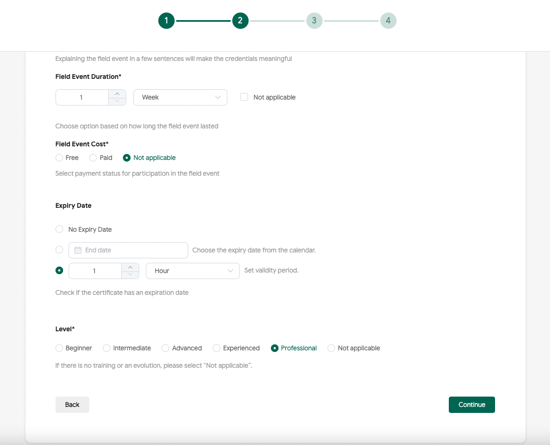
Task: Decrease the field event duration value
Action: (117, 101)
